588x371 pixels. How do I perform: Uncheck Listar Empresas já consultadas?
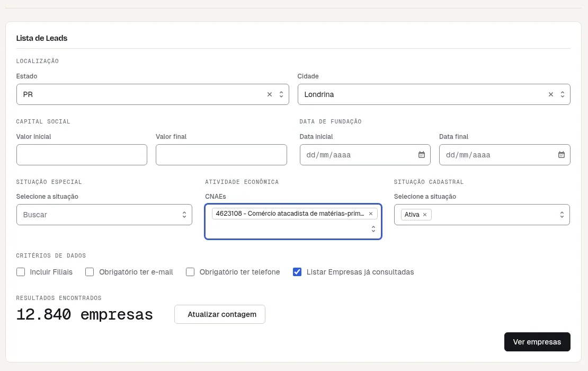[x=297, y=272]
